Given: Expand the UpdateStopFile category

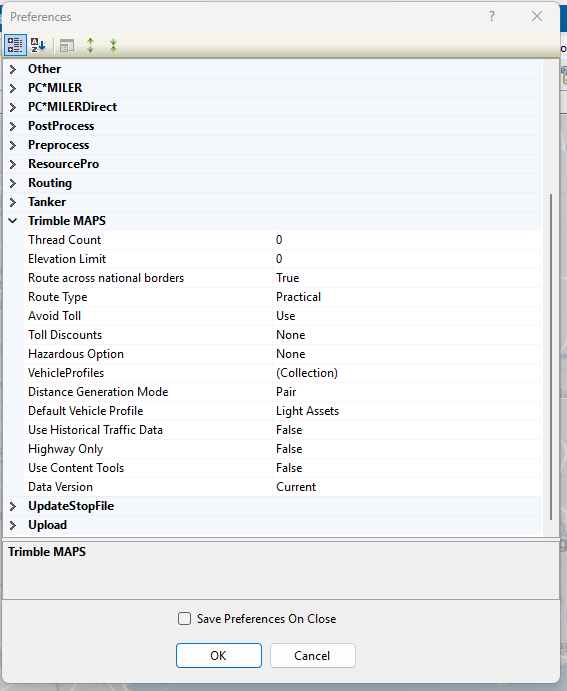Looking at the screenshot, I should point(13,506).
